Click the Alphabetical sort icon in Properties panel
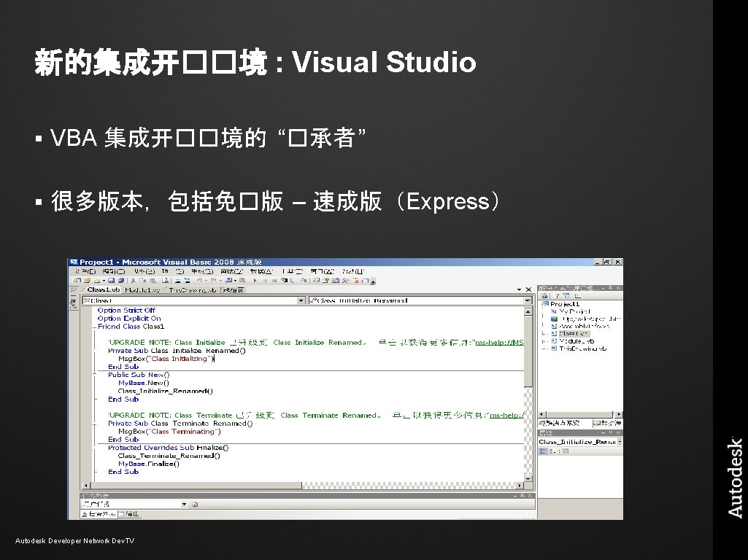 point(552,451)
